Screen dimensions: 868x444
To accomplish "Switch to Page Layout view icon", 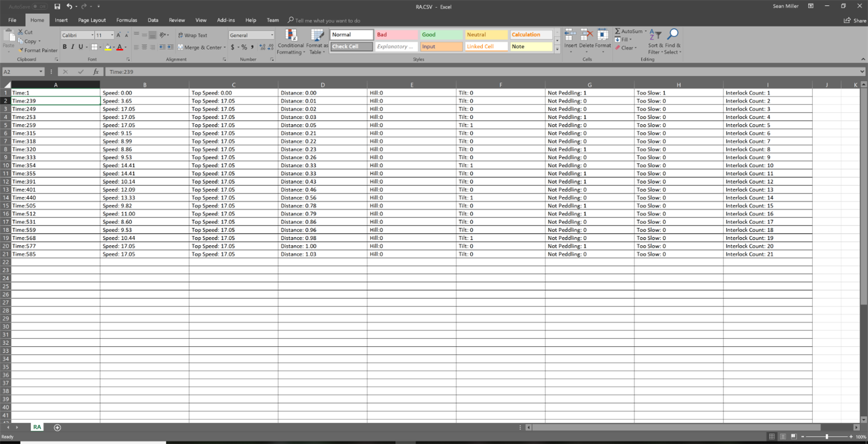I will coord(783,436).
